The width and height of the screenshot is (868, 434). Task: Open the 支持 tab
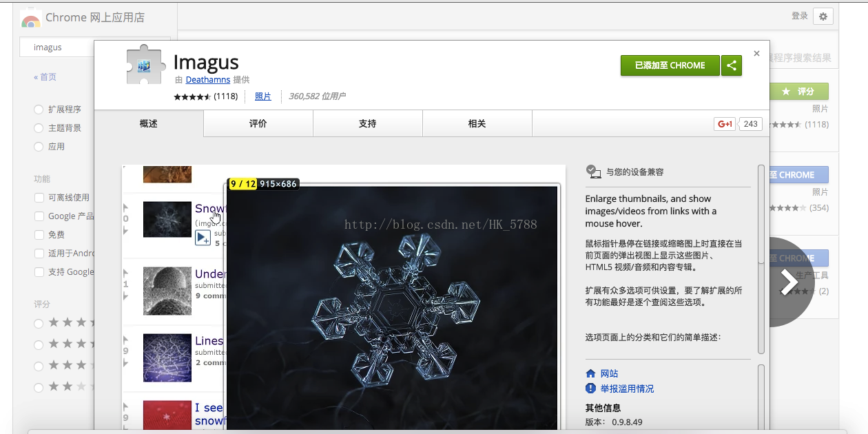click(x=368, y=124)
